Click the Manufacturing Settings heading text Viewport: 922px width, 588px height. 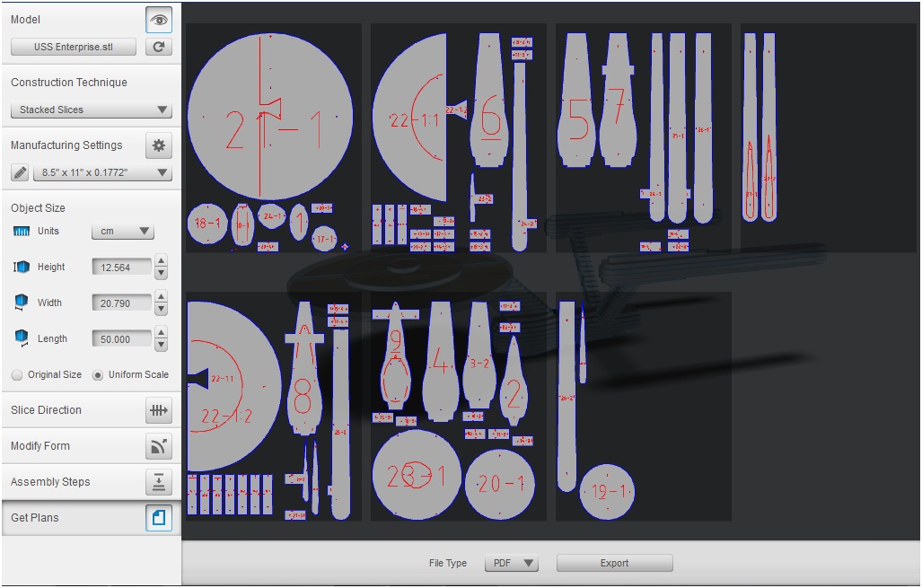pos(66,145)
